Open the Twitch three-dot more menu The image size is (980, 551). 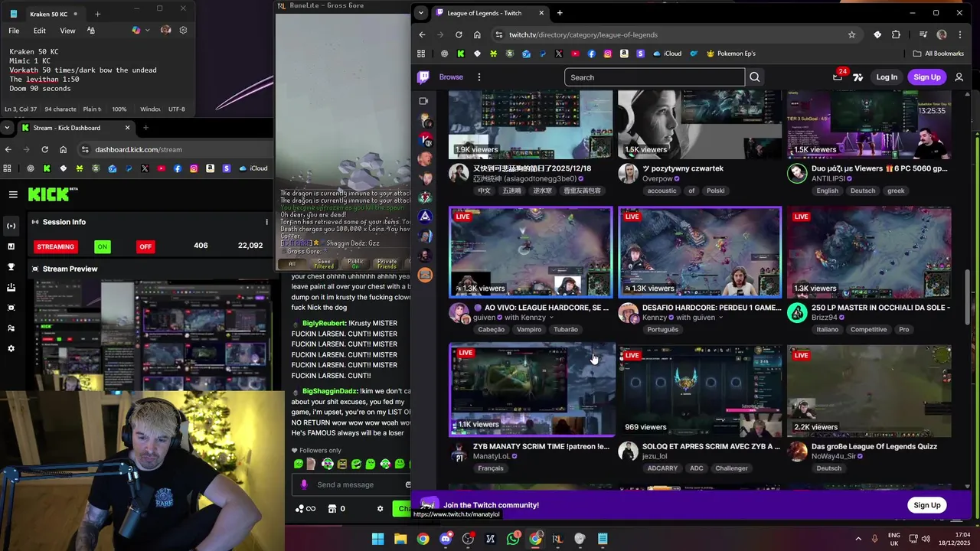(x=479, y=77)
